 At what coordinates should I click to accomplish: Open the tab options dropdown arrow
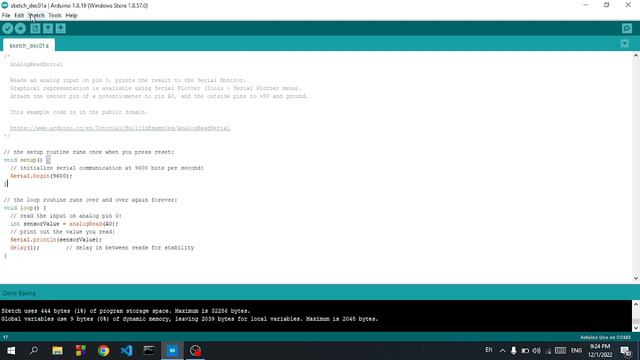[624, 43]
